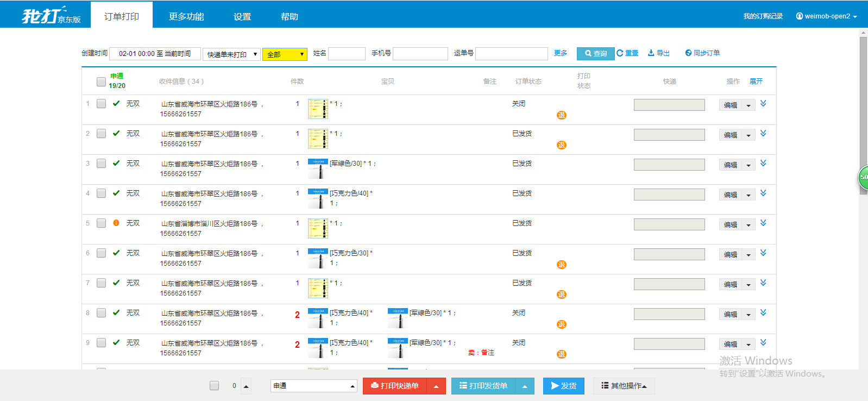
Task: Click the 查询 search button
Action: (595, 53)
